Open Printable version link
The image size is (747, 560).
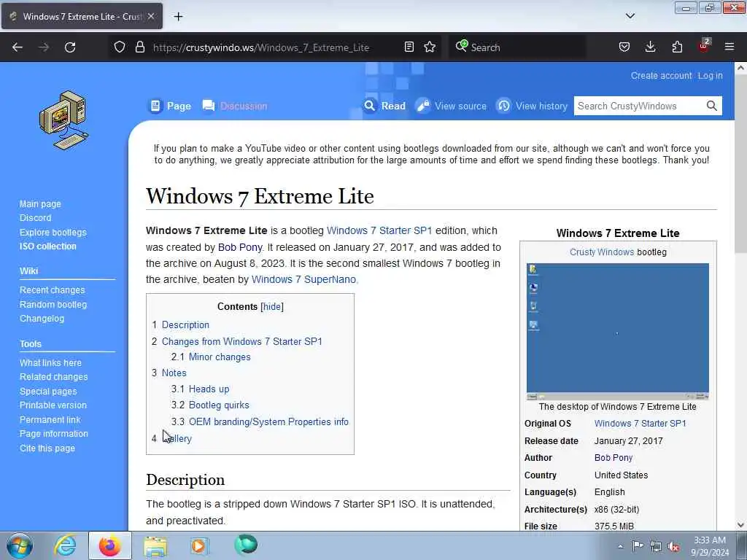pyautogui.click(x=53, y=405)
